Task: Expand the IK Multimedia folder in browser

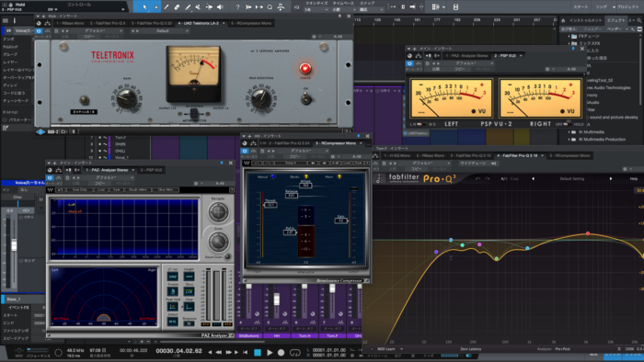Action: click(569, 132)
